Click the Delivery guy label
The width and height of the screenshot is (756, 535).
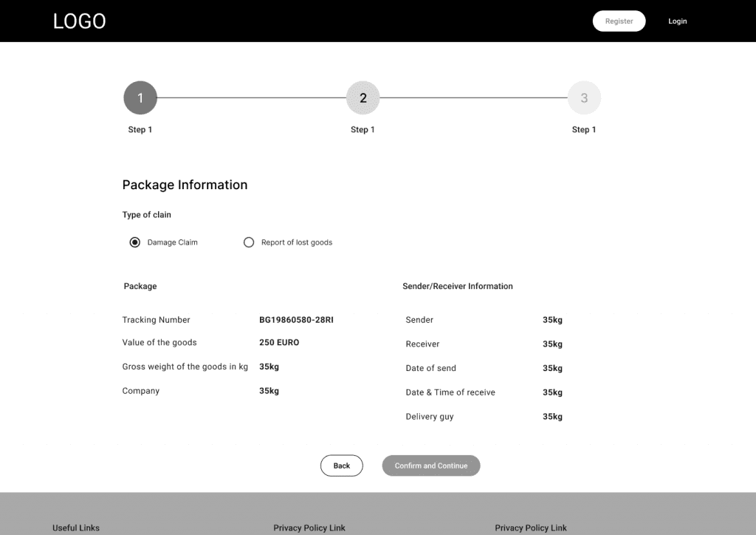click(430, 417)
